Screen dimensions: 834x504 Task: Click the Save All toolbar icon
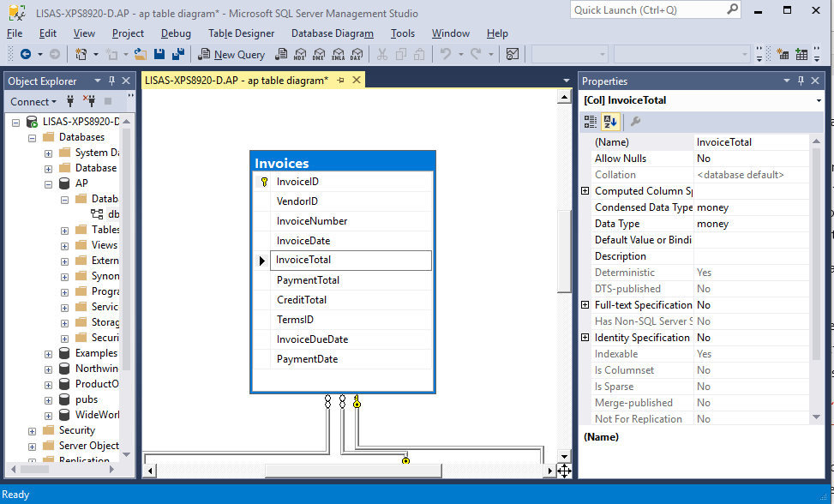178,54
